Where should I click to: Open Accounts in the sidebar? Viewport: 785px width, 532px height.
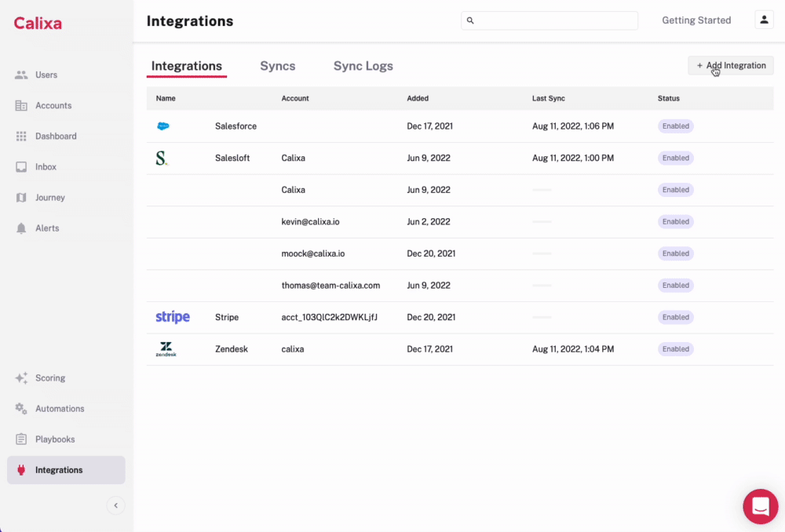click(66, 106)
